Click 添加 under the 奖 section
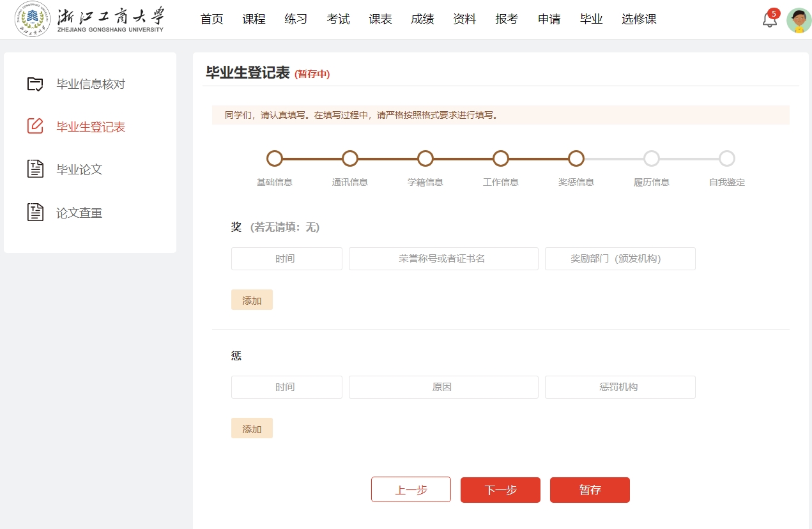Screen dimensions: 812x529 (x=252, y=300)
